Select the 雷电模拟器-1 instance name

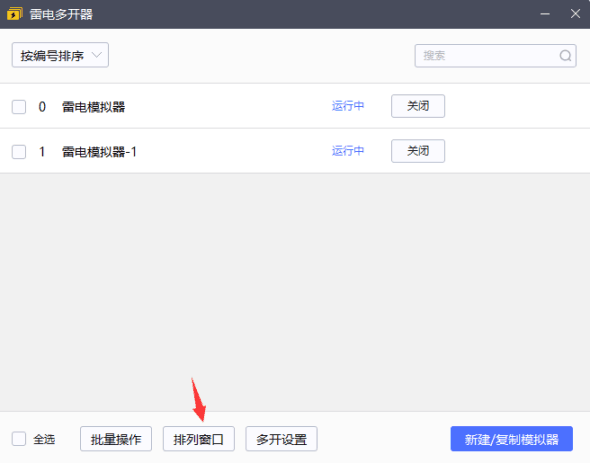click(99, 152)
